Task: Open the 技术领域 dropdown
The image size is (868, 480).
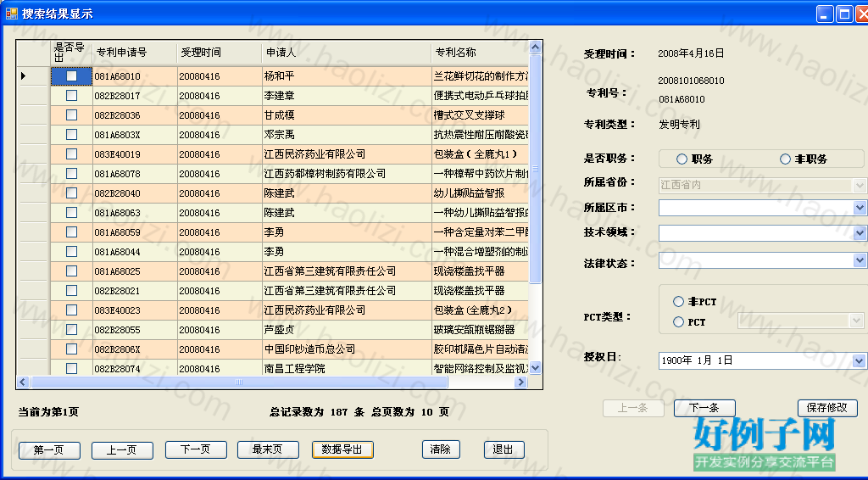Action: (x=859, y=233)
